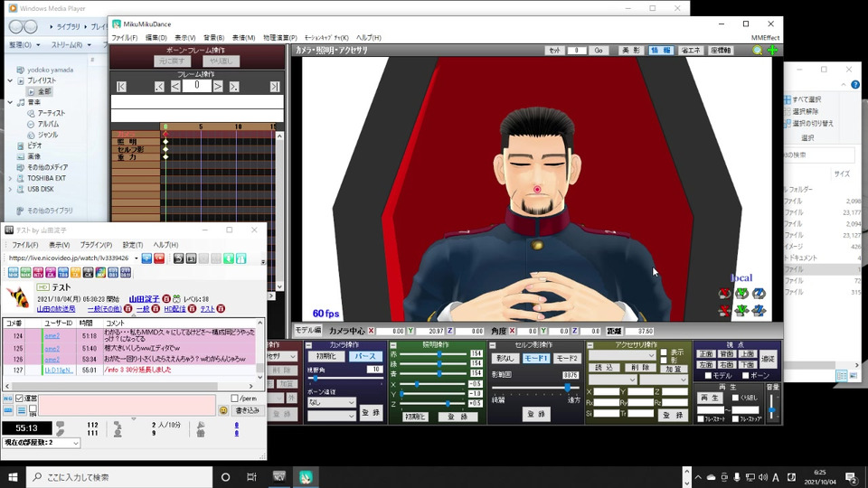The width and height of the screenshot is (868, 488).
Task: Click the green Y-axis rotate icon in viewport corner
Action: tap(741, 293)
